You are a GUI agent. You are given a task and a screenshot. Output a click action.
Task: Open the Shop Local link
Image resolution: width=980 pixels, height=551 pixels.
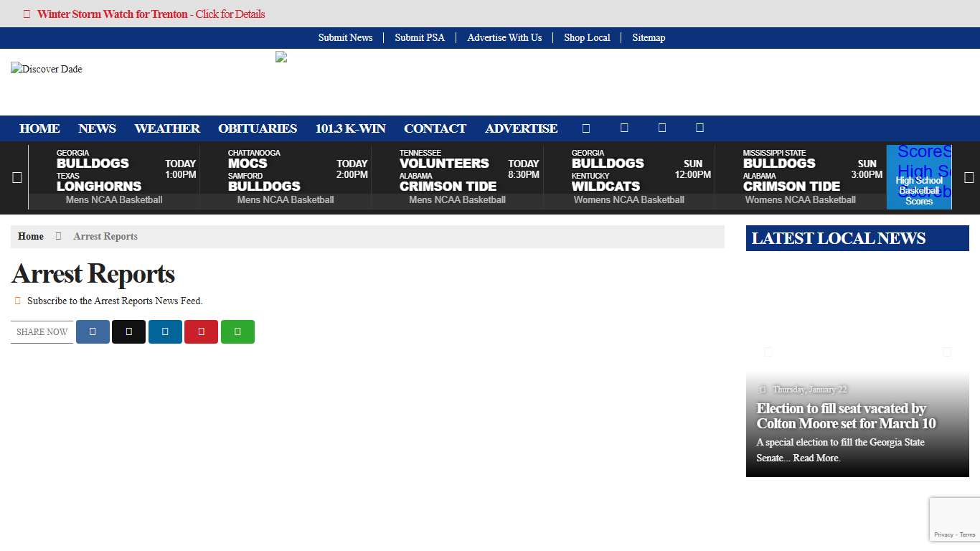(587, 37)
